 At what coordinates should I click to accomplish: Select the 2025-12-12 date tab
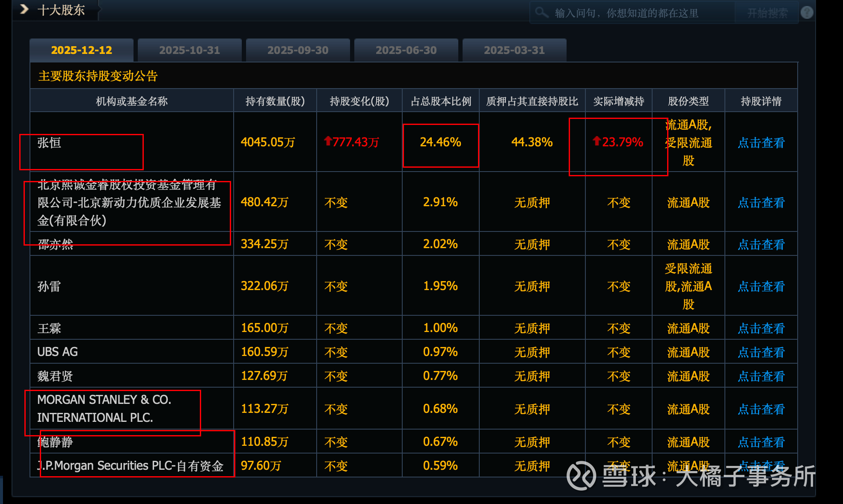81,50
